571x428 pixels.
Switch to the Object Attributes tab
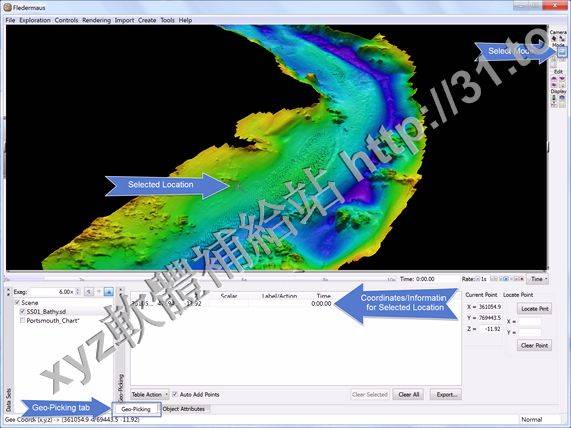(x=184, y=409)
